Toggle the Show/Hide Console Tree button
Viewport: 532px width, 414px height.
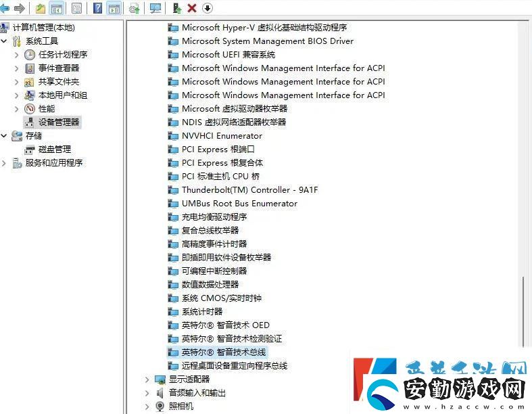57,8
